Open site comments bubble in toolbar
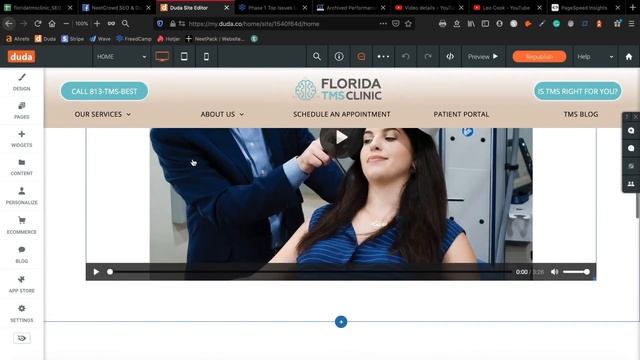640x360 pixels. (x=361, y=56)
